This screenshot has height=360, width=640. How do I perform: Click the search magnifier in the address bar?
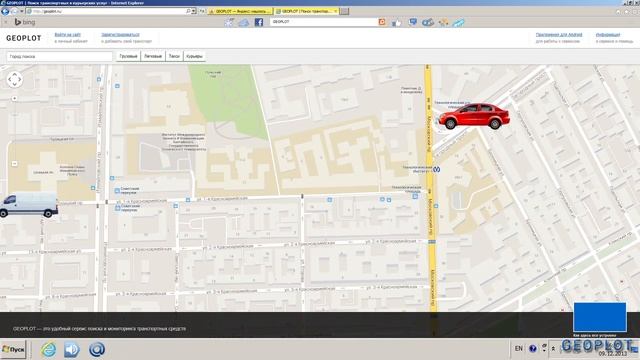click(188, 11)
